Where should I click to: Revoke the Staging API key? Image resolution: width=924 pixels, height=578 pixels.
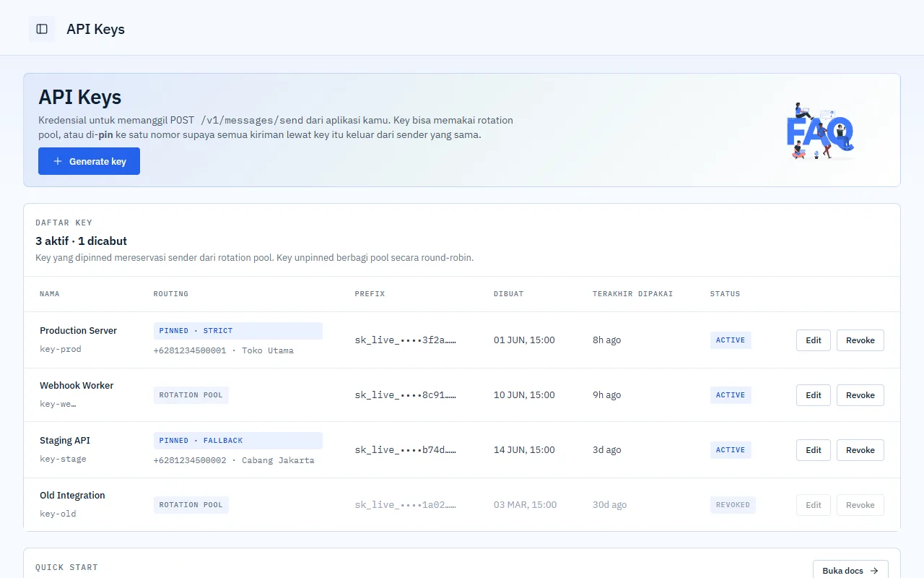tap(860, 450)
